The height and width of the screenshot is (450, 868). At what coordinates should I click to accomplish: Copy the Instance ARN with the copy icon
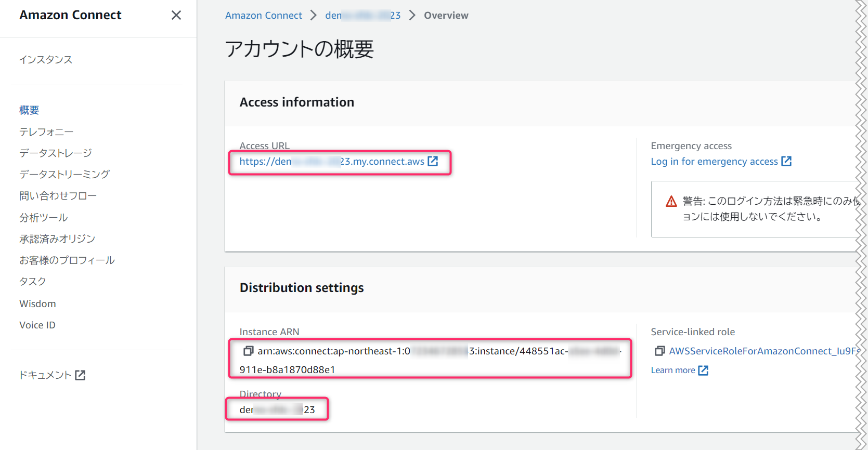click(x=248, y=351)
